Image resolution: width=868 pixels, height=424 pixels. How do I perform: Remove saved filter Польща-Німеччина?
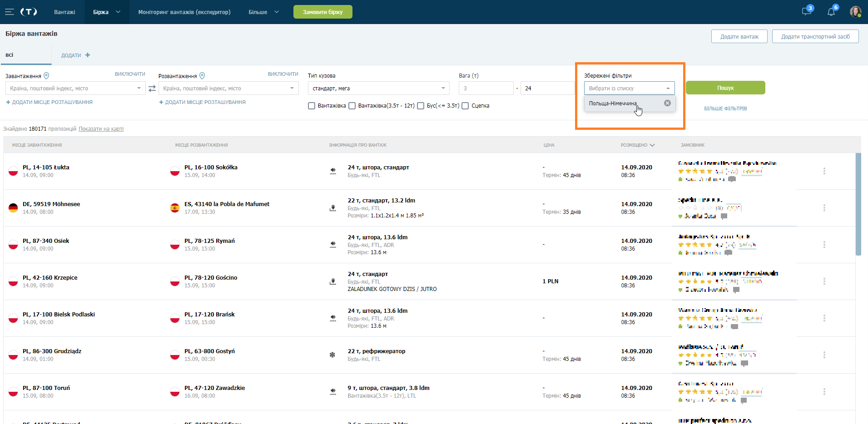coord(667,103)
